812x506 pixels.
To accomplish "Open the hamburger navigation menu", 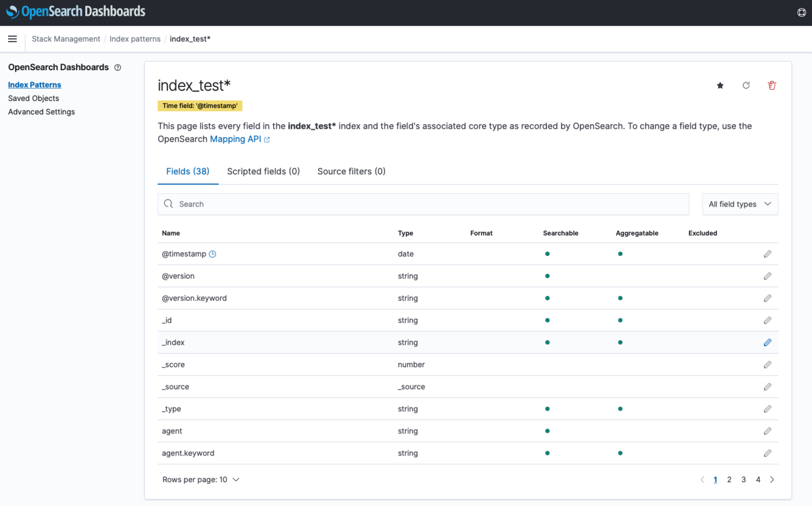I will point(12,39).
